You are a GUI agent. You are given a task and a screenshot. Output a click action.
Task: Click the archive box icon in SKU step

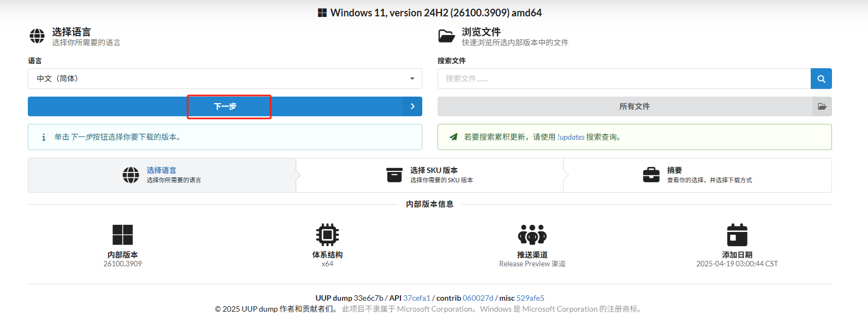coord(394,175)
